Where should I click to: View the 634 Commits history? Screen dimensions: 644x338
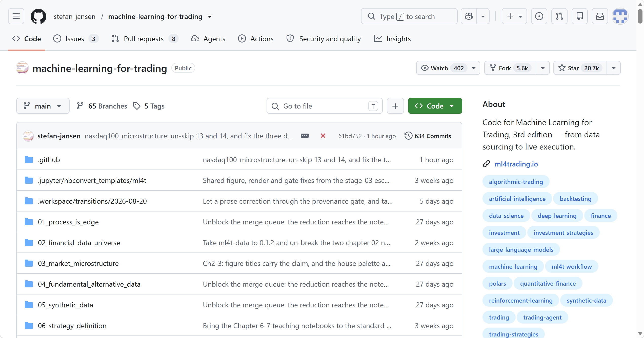click(x=428, y=136)
